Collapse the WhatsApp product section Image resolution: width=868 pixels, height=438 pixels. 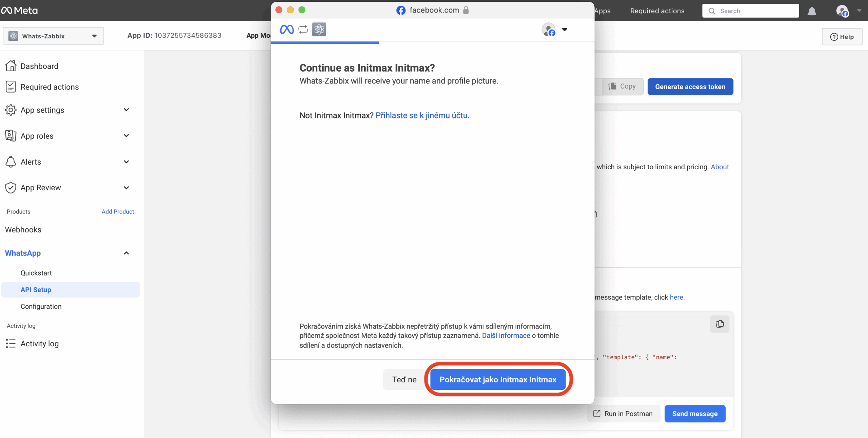pyautogui.click(x=126, y=253)
